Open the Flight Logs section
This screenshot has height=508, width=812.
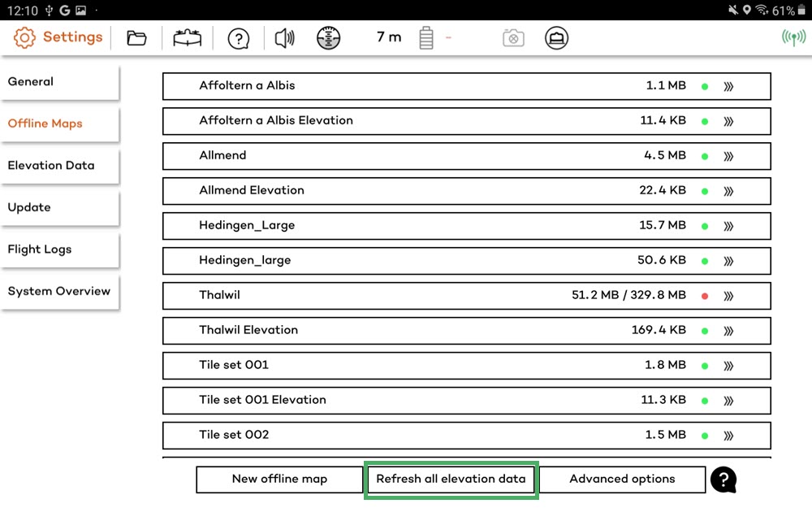tap(39, 250)
